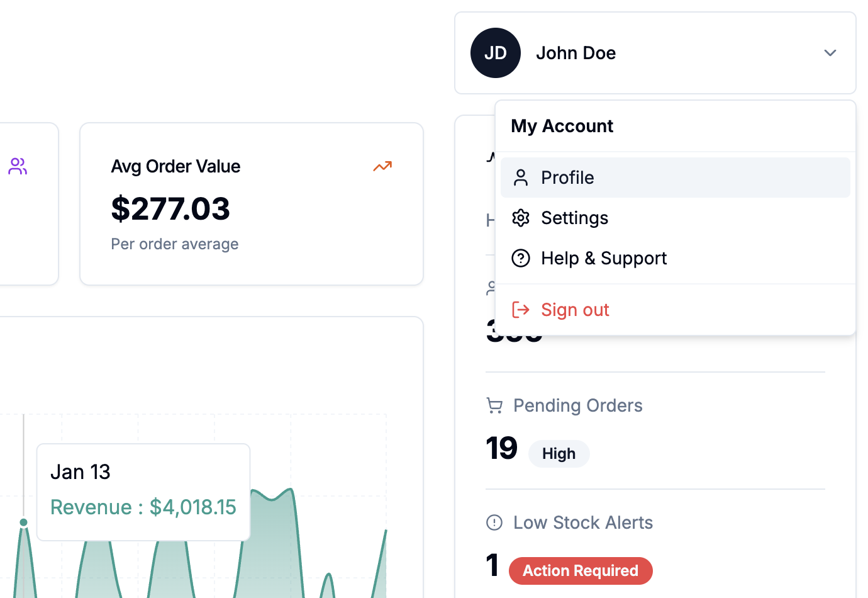Collapse the John Doe account dropdown chevron
Image resolution: width=868 pixels, height=598 pixels.
pyautogui.click(x=830, y=53)
